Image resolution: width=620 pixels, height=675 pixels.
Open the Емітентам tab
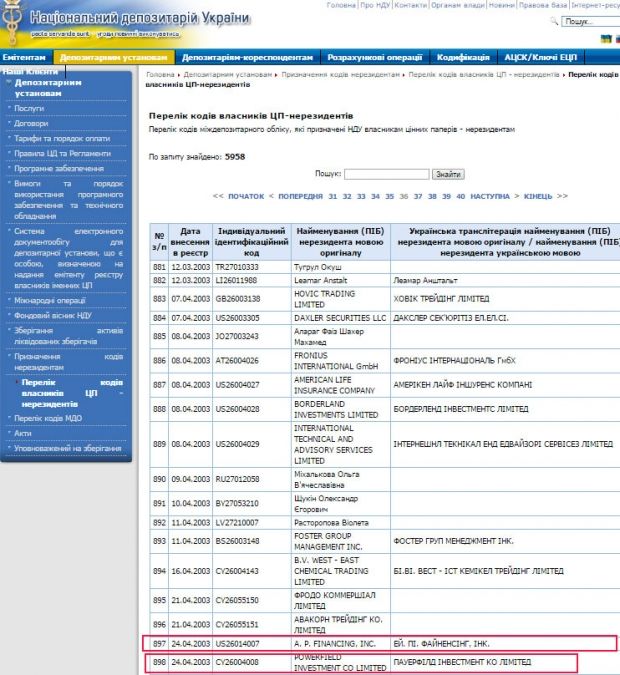(25, 58)
